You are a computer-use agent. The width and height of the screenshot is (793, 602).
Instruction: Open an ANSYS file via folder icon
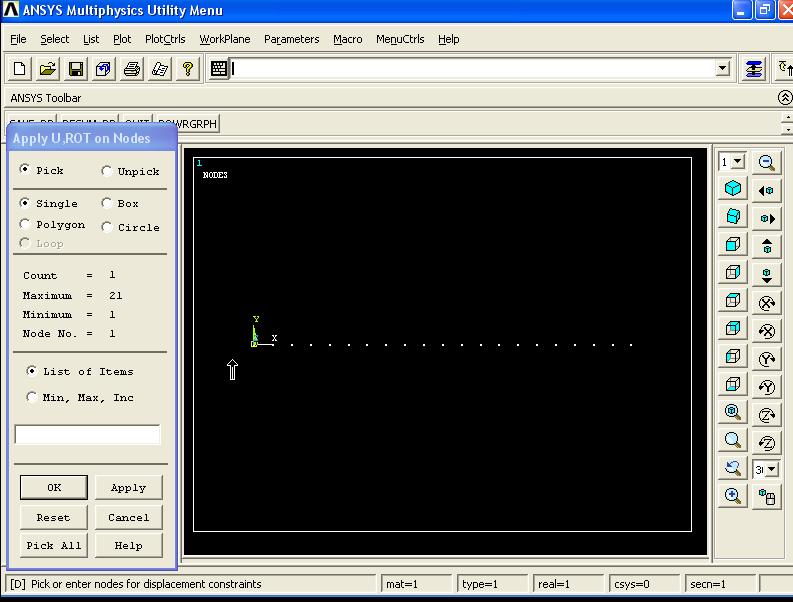click(48, 68)
